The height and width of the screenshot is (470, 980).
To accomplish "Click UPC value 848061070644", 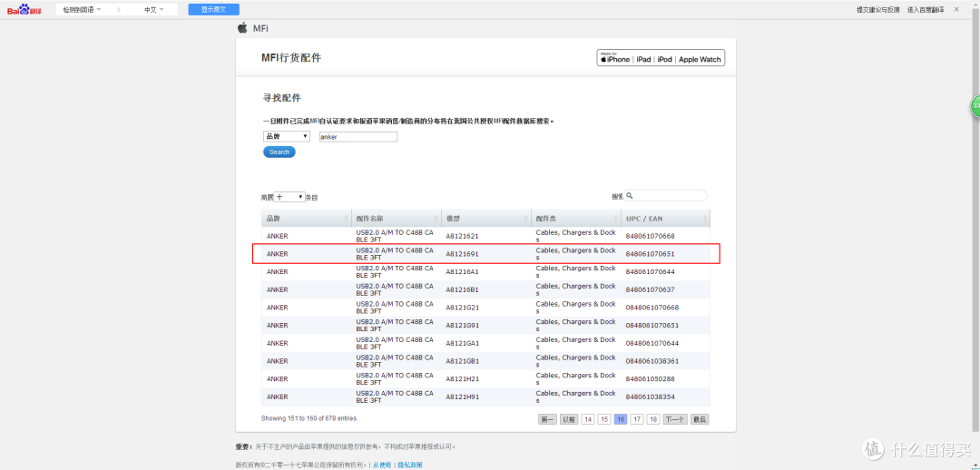I will [650, 272].
